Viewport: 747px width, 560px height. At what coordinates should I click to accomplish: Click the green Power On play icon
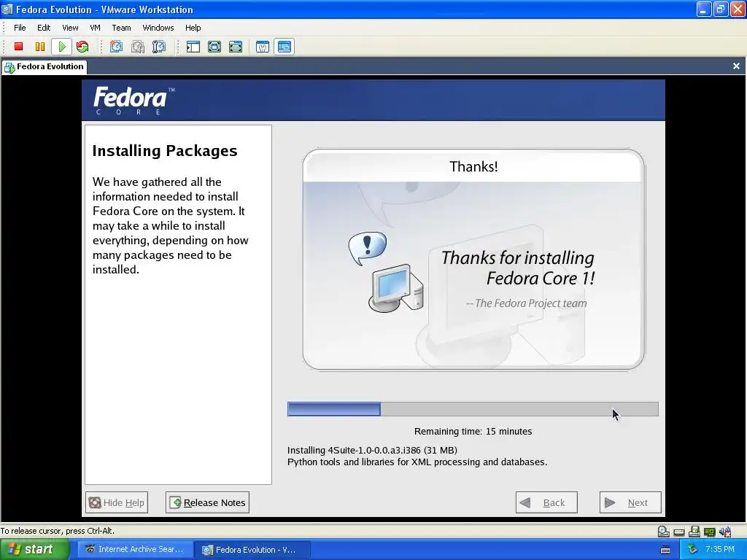pyautogui.click(x=62, y=47)
